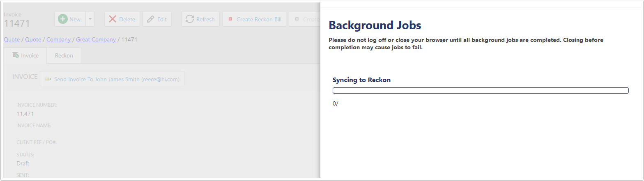Click the red X Delete icon
The height and width of the screenshot is (181, 644).
click(x=112, y=19)
